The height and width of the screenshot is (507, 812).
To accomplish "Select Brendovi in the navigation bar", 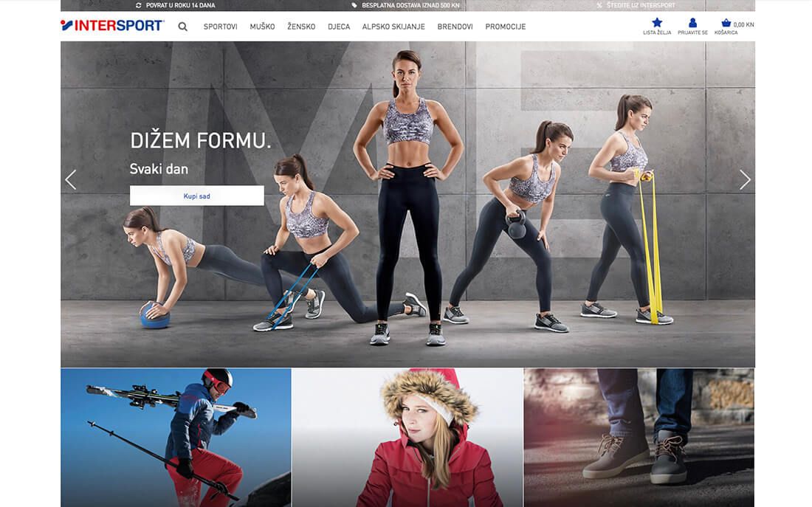I will (x=455, y=27).
